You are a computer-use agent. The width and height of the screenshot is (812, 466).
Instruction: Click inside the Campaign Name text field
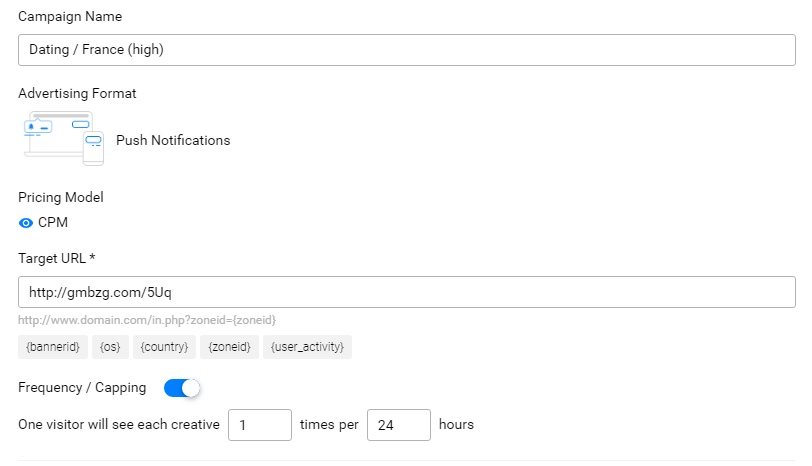coord(407,50)
